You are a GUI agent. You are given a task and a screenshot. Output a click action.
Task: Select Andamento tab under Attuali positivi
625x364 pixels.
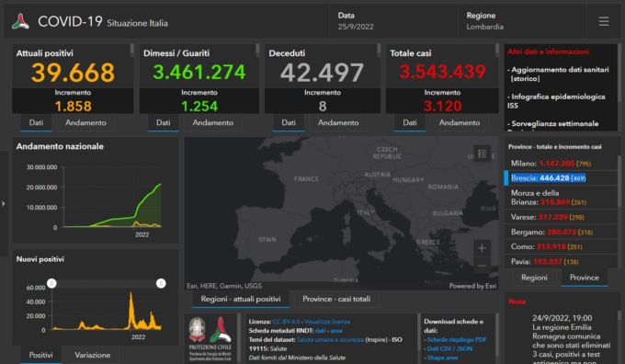point(85,123)
